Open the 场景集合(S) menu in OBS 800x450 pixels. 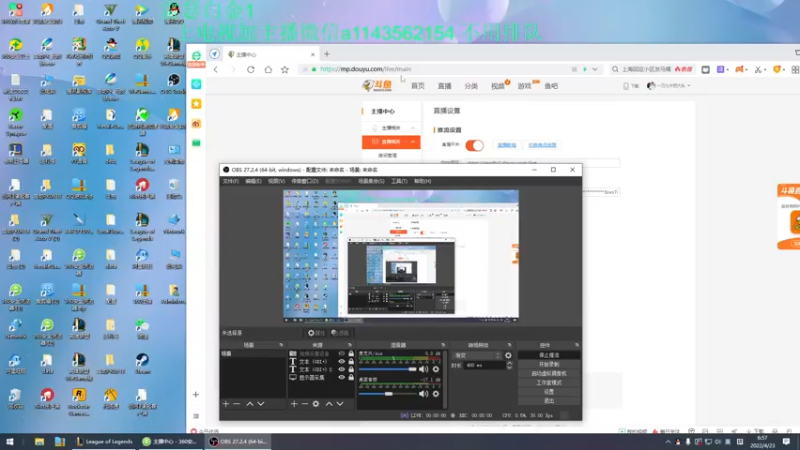click(371, 181)
